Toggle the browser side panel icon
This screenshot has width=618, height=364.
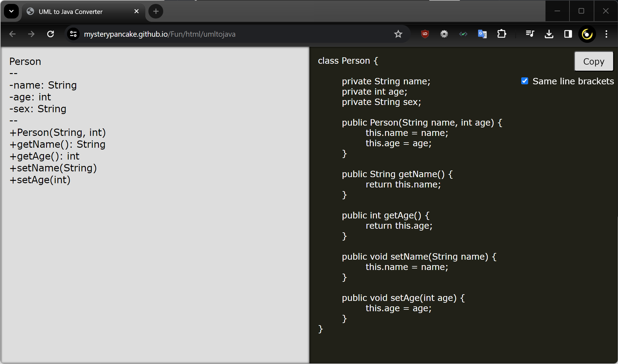(568, 34)
